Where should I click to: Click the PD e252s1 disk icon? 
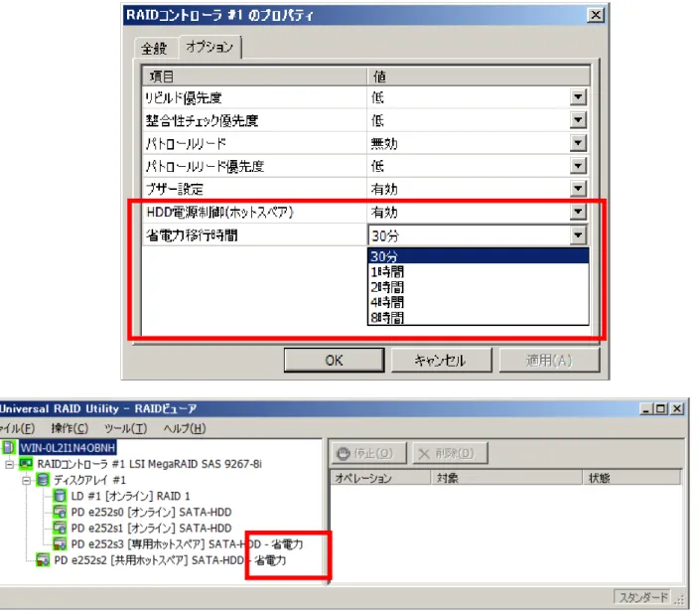click(x=60, y=528)
